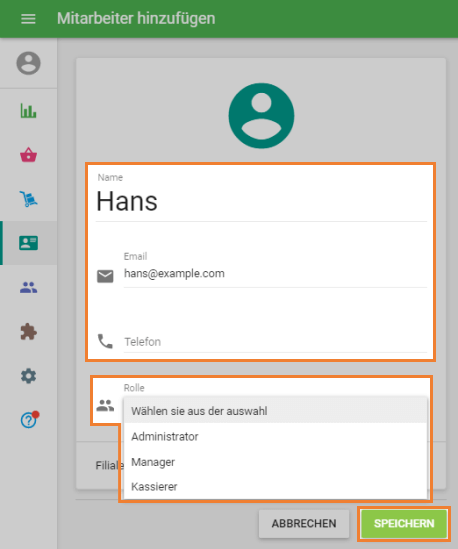Screen dimensions: 458x549
Task: Open the settings gear section
Action: (x=28, y=376)
